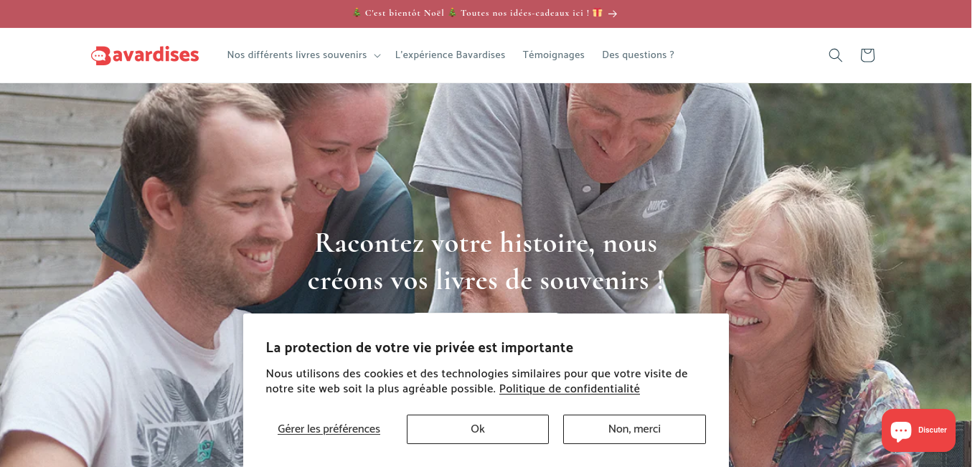Open Des questions ? page
Viewport: 980px width, 467px height.
click(x=638, y=55)
